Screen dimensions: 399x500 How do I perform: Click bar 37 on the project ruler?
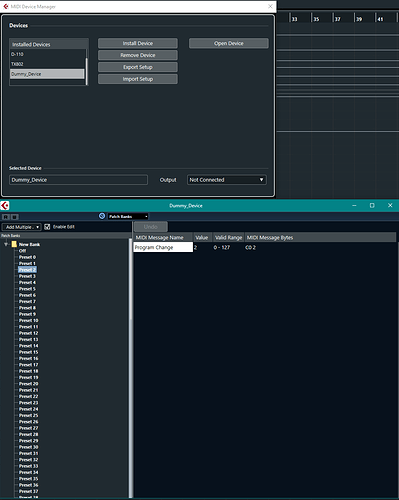click(338, 19)
